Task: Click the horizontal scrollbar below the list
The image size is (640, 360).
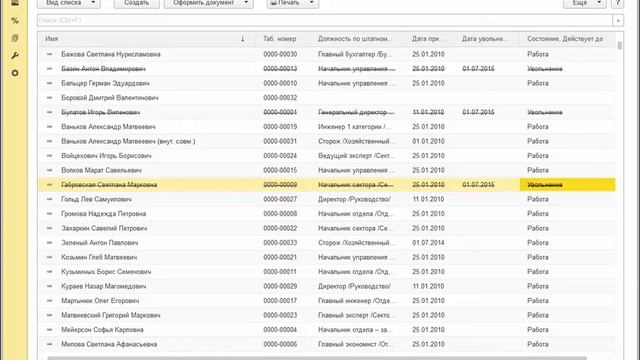Action: point(317,358)
